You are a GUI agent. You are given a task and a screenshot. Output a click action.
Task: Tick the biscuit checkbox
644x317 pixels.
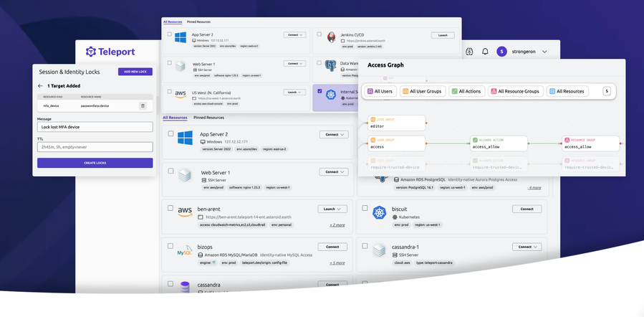365,208
